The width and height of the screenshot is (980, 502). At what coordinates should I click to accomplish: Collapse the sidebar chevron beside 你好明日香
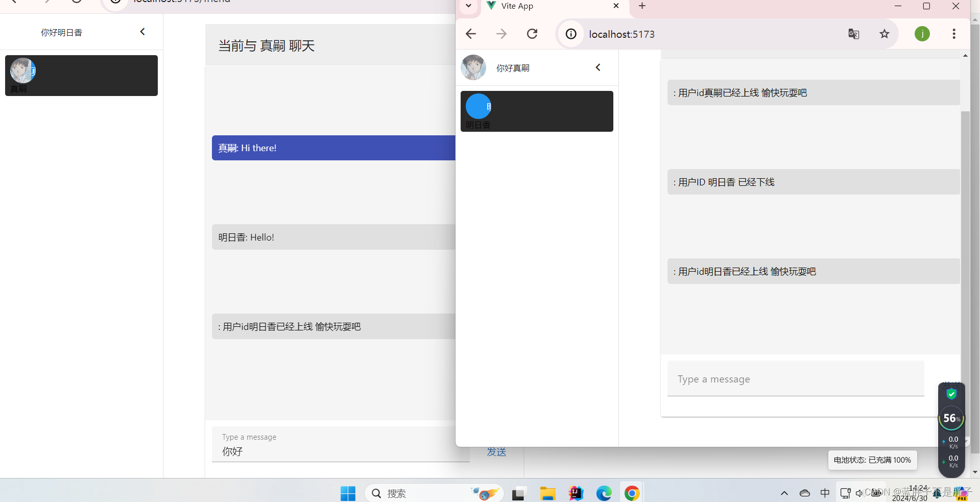[142, 32]
